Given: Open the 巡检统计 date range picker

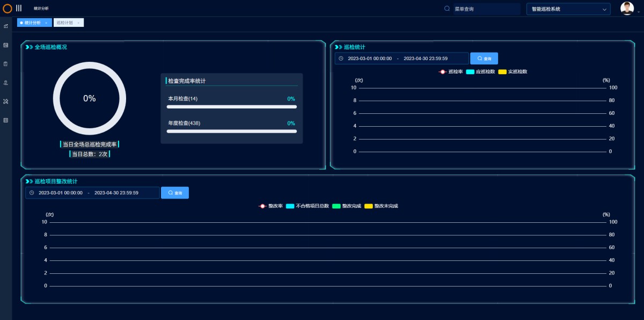Looking at the screenshot, I should pos(401,59).
